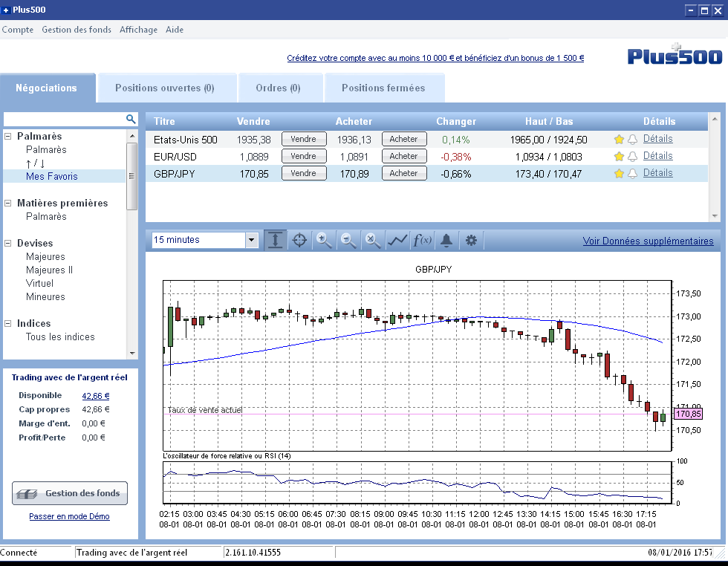
Task: Sort by the Changer column header
Action: (x=456, y=121)
